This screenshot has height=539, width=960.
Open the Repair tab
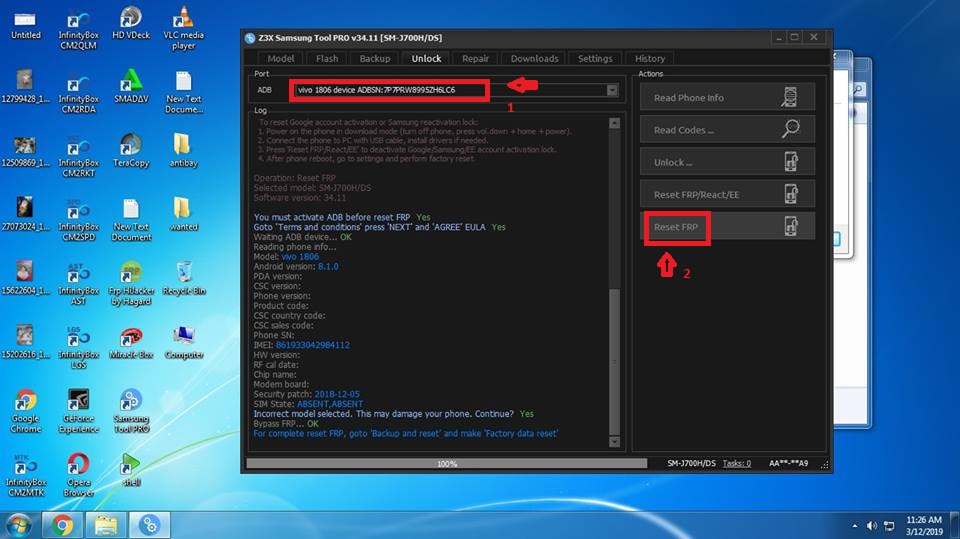click(475, 59)
